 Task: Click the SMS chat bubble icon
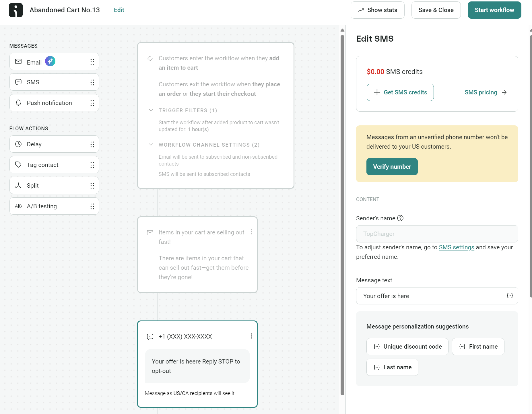pos(18,82)
